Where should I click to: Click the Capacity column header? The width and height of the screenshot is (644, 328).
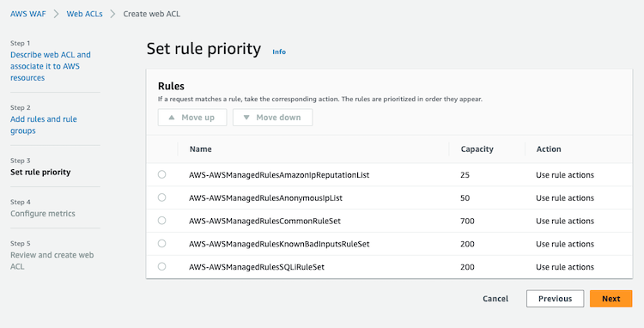point(477,149)
